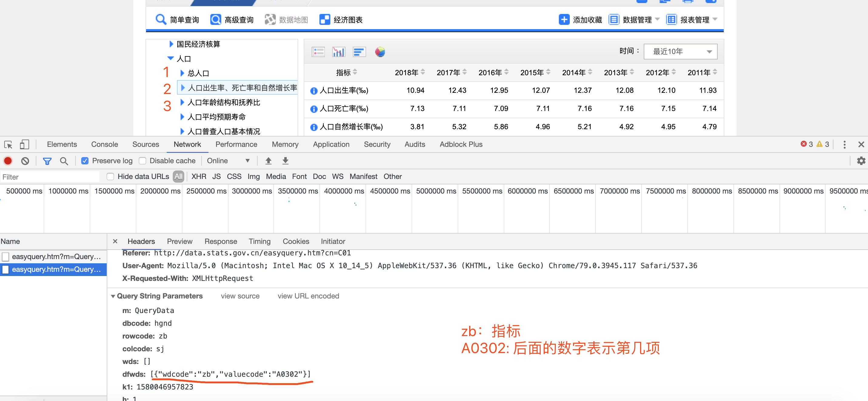Switch to the Console tab

[x=105, y=144]
